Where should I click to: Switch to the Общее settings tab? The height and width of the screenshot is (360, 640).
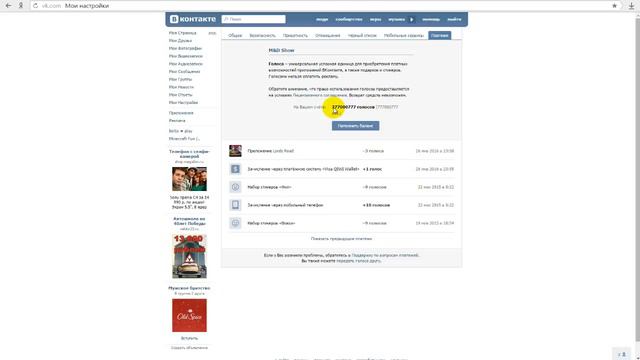tap(235, 36)
